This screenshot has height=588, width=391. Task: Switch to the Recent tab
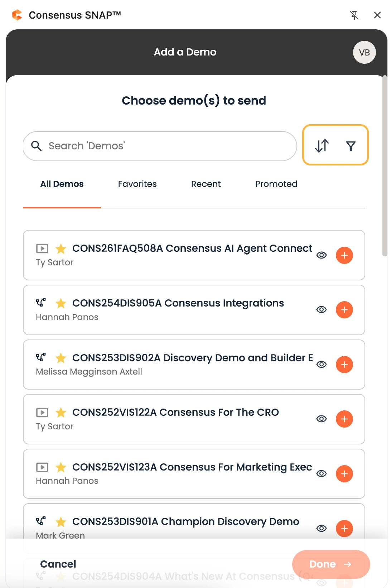tap(206, 184)
